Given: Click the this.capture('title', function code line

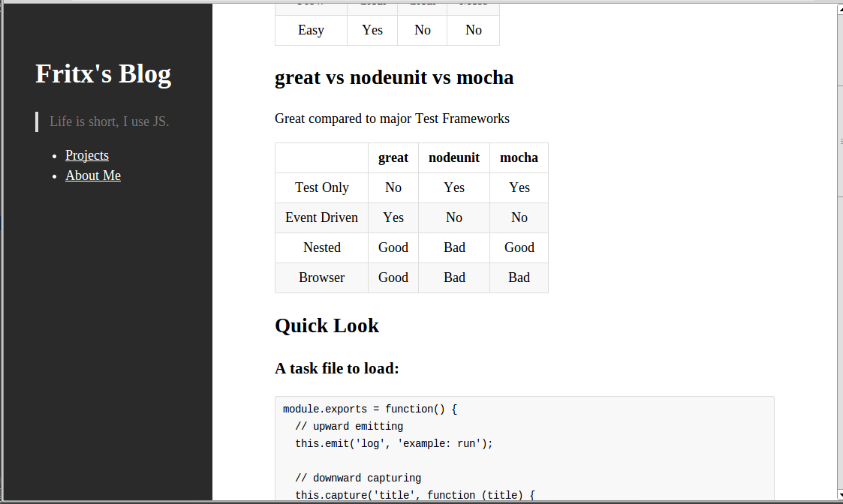Looking at the screenshot, I should 414,495.
